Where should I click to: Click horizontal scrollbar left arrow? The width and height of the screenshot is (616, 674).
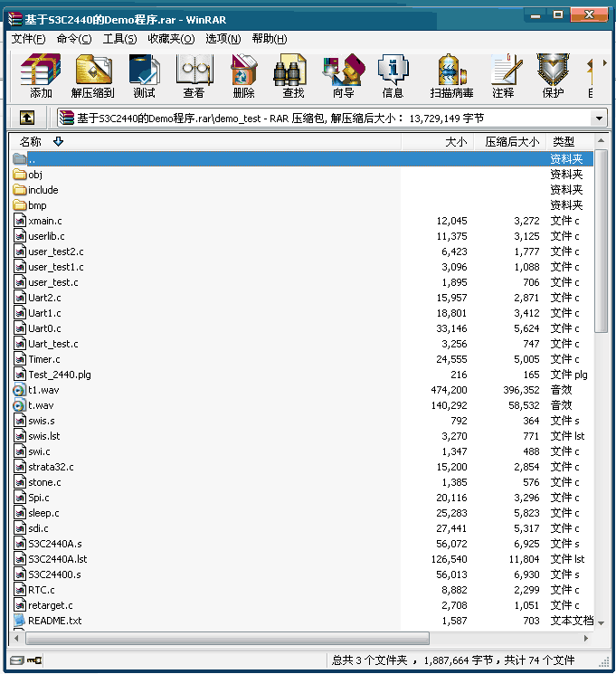(x=17, y=639)
